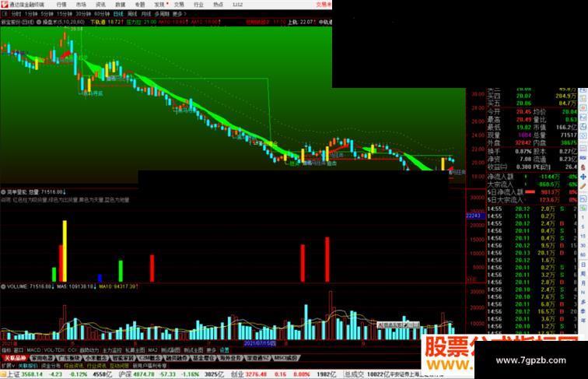Select 季 period button in right sidebar
This screenshot has height=379, width=588.
[583, 311]
